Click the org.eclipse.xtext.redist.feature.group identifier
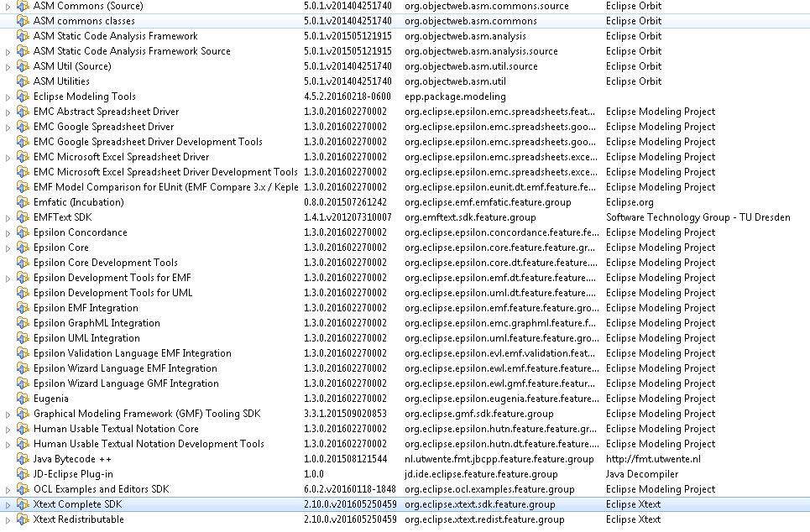This screenshot has height=532, width=810. (484, 519)
